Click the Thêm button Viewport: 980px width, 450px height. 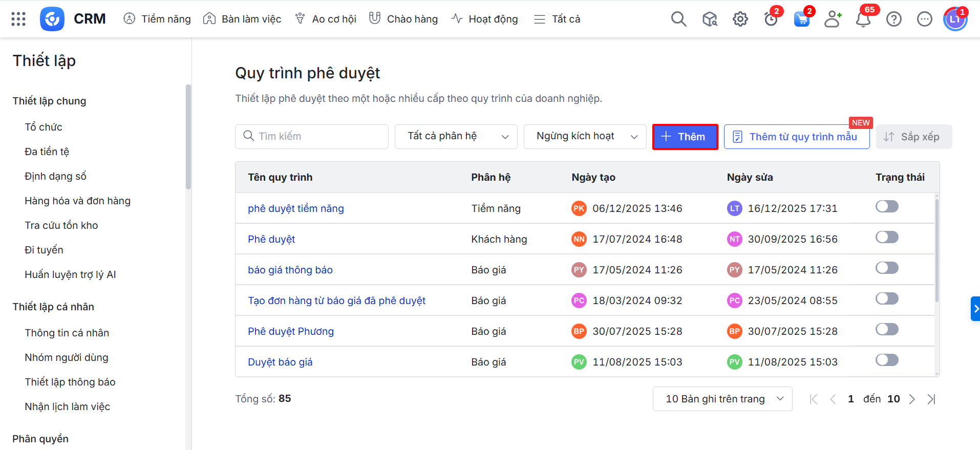tap(685, 137)
